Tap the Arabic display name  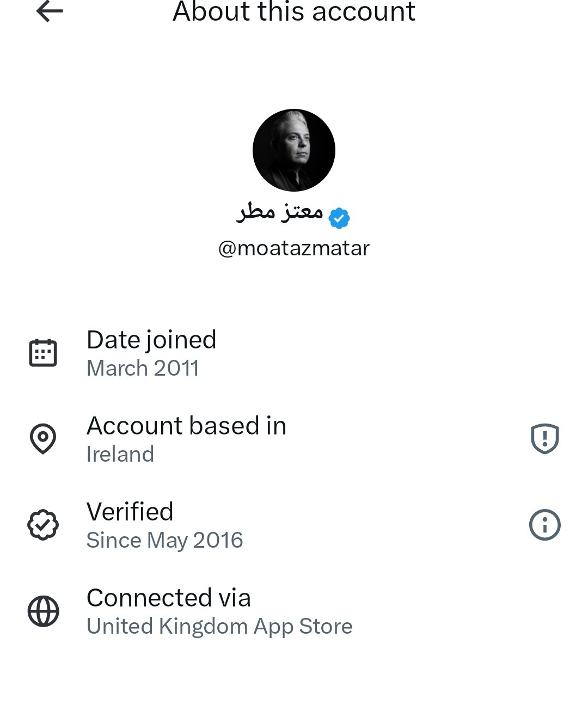pos(280,212)
